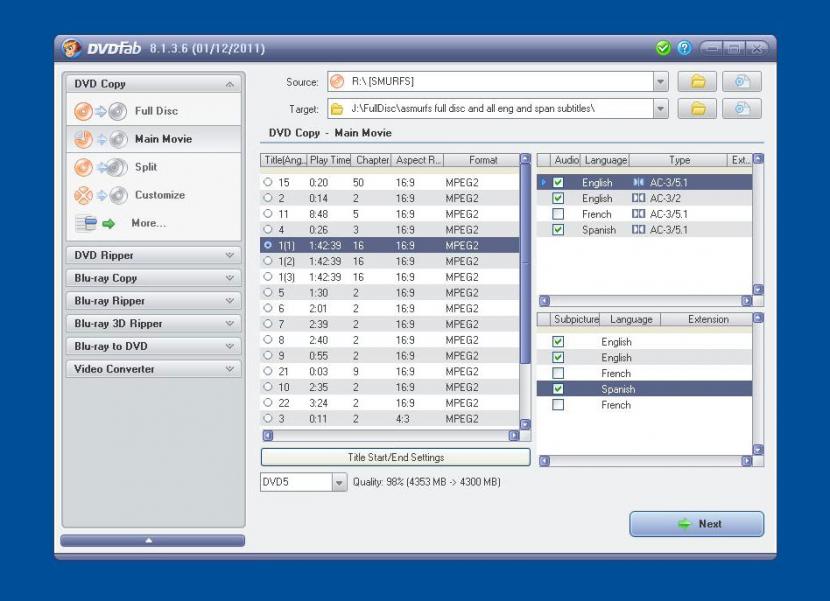Click the Source path input field
The image size is (830, 601).
pos(491,82)
